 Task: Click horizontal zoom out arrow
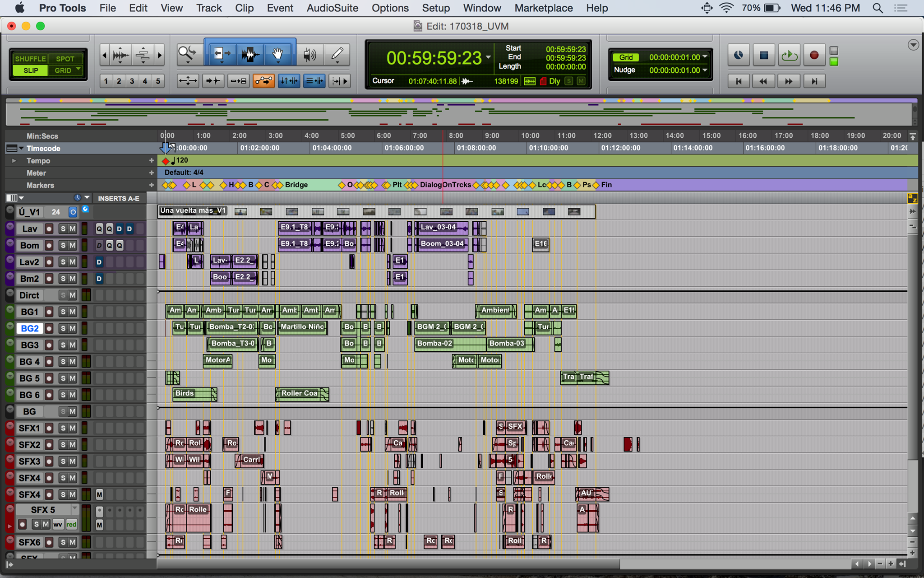point(105,55)
